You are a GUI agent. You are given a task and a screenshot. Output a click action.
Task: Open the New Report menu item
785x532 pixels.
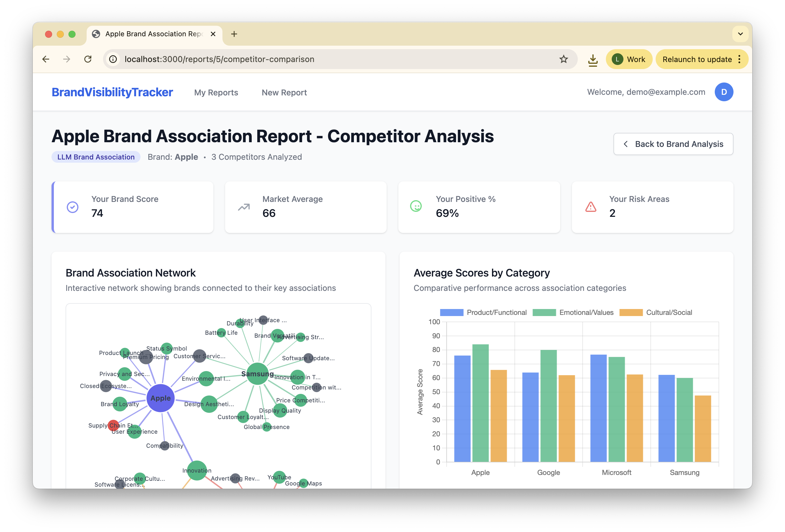click(x=284, y=92)
